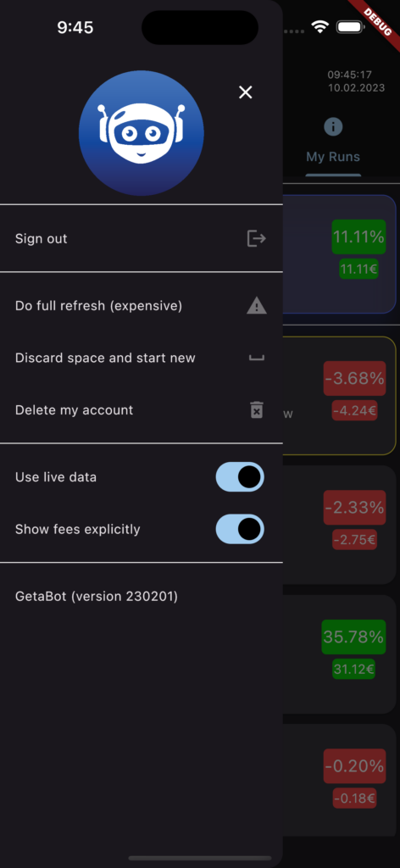Tap the robot avatar logo

pyautogui.click(x=142, y=133)
